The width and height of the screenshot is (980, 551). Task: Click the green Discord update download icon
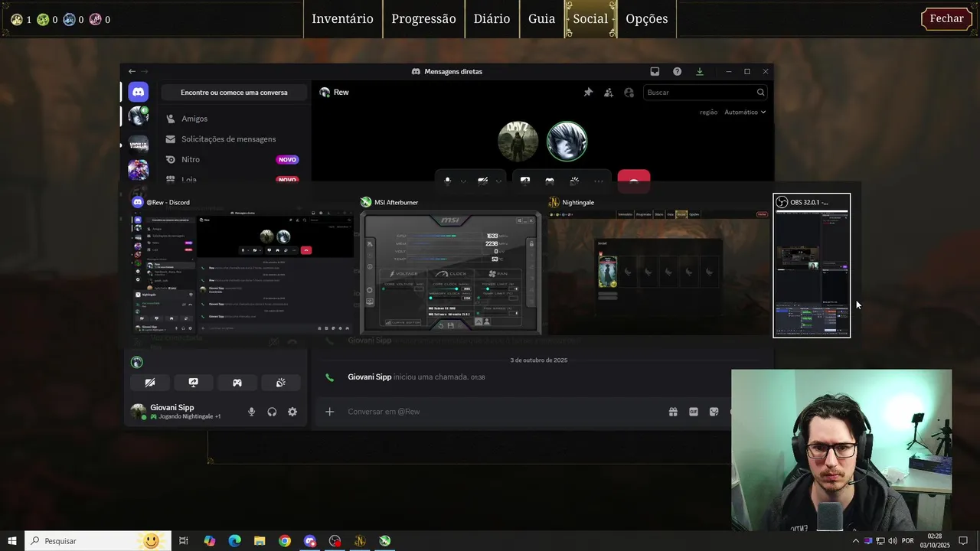pos(699,71)
